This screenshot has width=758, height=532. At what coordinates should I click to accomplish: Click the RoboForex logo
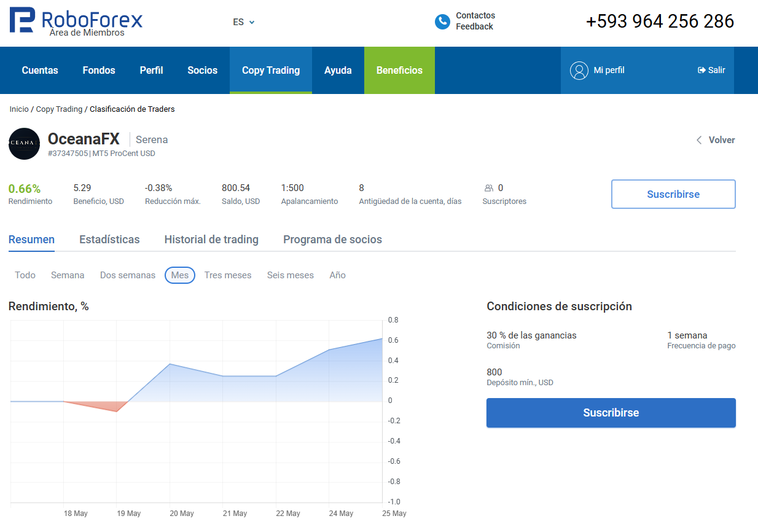tap(76, 22)
